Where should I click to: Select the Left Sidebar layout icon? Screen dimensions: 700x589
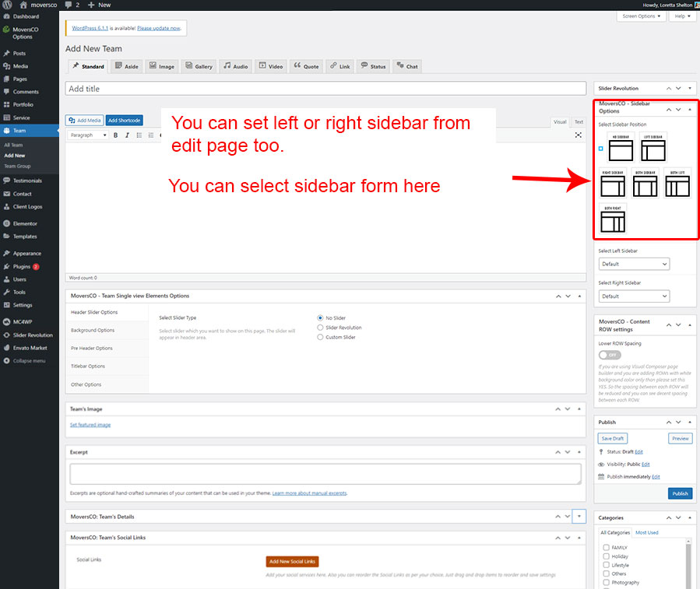click(x=653, y=149)
